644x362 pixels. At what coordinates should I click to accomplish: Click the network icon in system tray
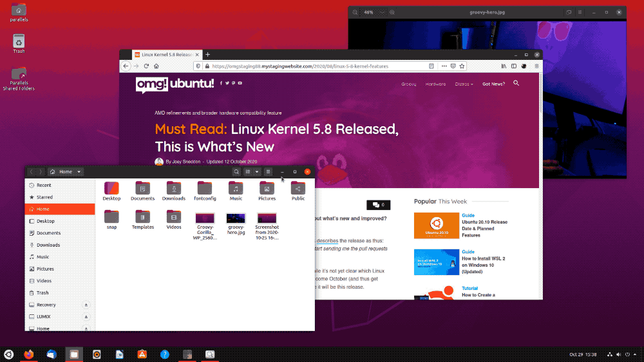click(x=610, y=354)
